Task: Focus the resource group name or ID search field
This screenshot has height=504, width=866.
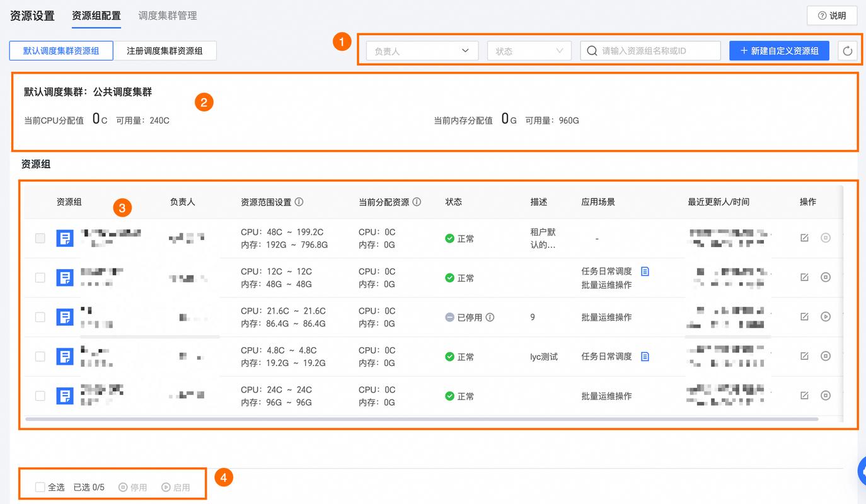Action: coord(650,51)
